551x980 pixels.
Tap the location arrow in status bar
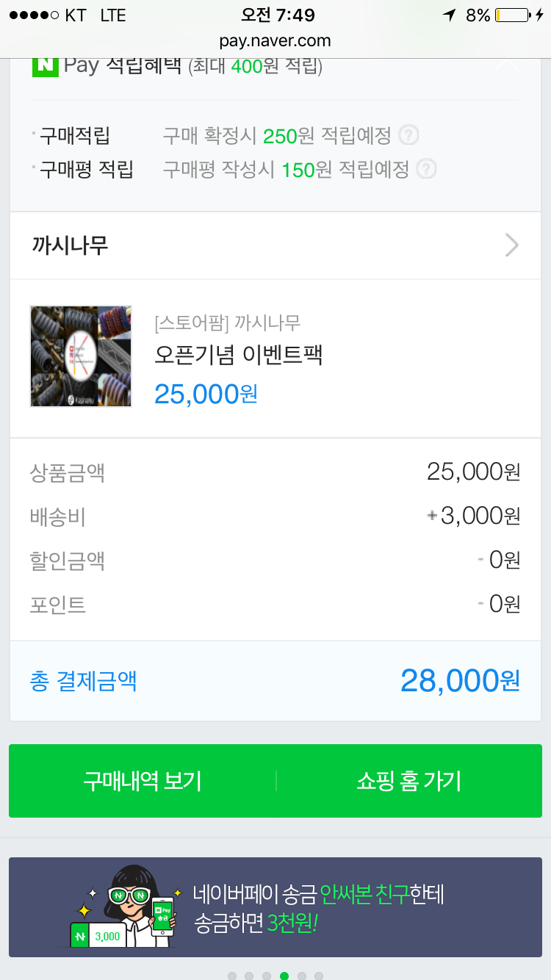(449, 15)
